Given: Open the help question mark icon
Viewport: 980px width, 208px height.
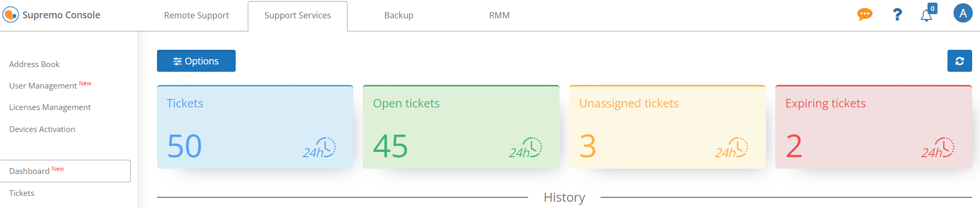Looking at the screenshot, I should point(898,15).
